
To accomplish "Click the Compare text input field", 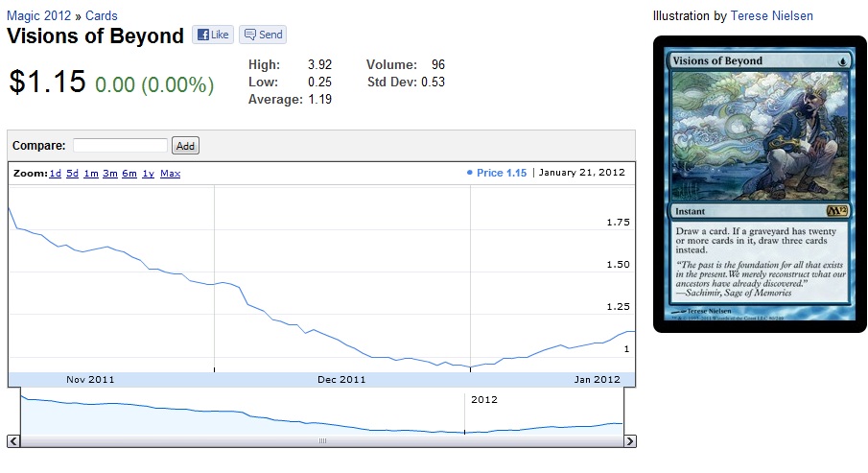I will tap(120, 146).
